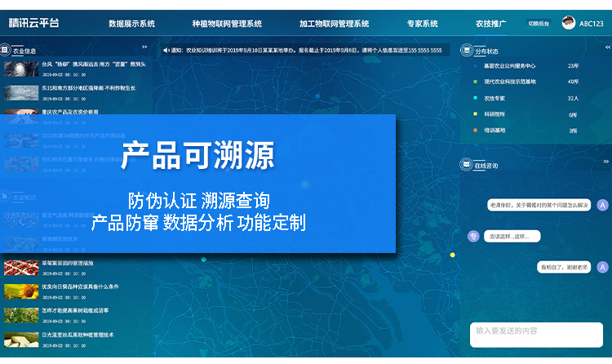Click the message input field

535,331
